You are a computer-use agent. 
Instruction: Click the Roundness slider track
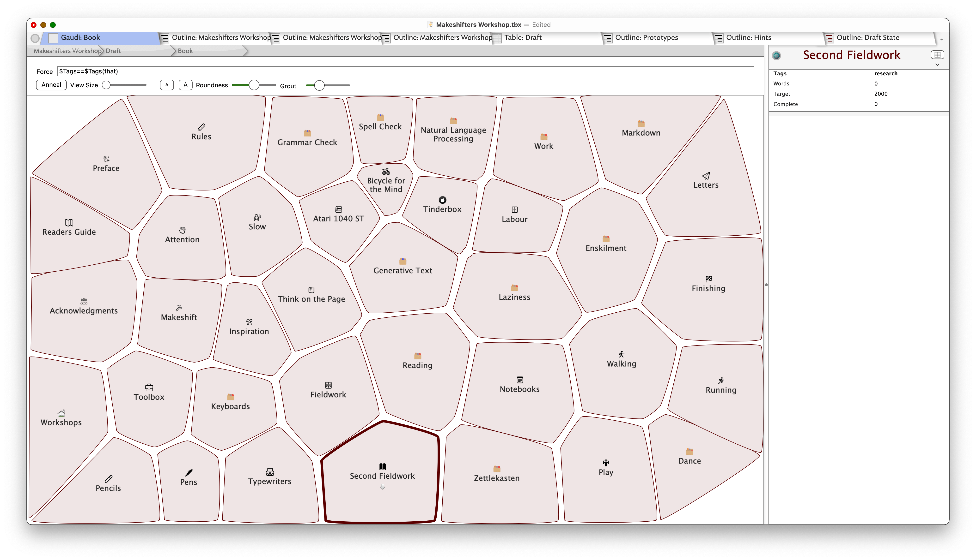[x=268, y=85]
